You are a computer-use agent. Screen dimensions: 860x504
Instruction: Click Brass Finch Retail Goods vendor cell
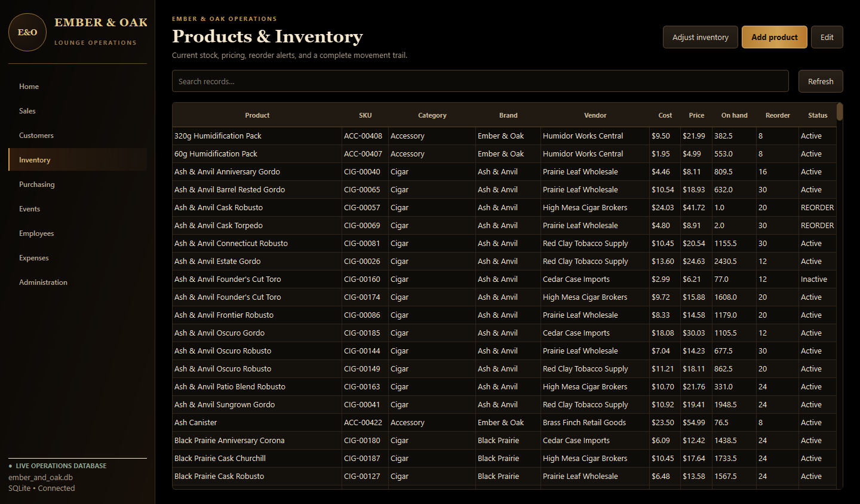tap(595, 423)
